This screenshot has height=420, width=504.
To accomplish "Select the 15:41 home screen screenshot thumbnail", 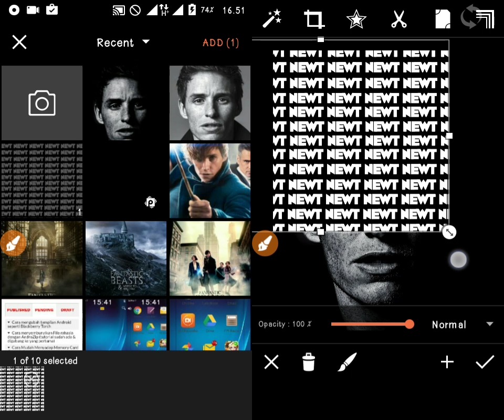I will pos(126,324).
